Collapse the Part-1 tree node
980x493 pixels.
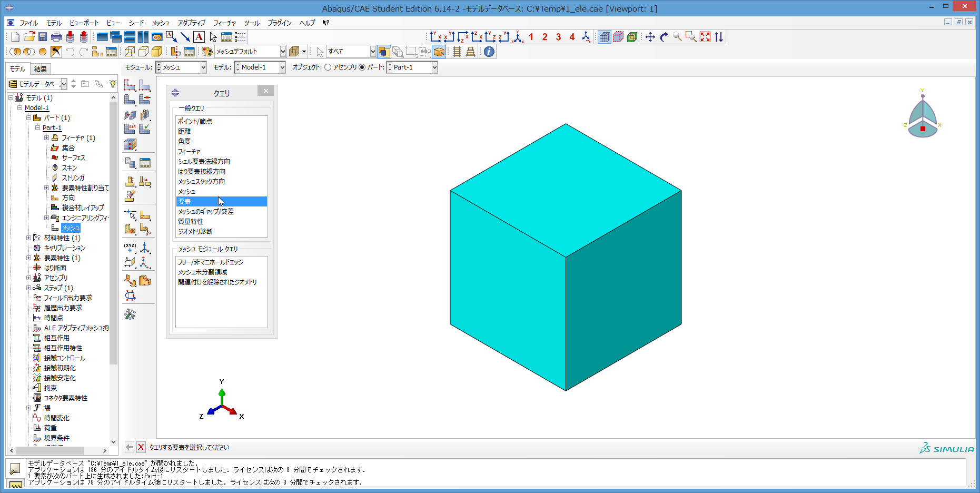[x=37, y=128]
